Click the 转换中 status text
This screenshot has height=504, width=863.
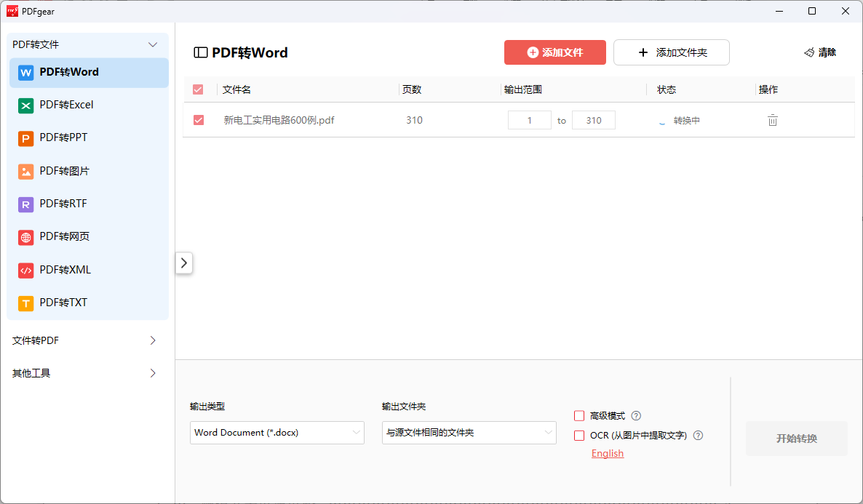point(687,121)
